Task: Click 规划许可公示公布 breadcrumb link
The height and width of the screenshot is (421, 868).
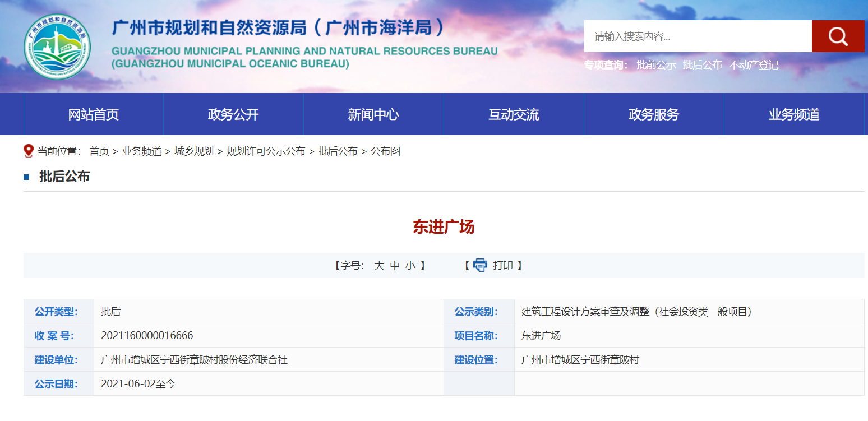Action: tap(266, 151)
